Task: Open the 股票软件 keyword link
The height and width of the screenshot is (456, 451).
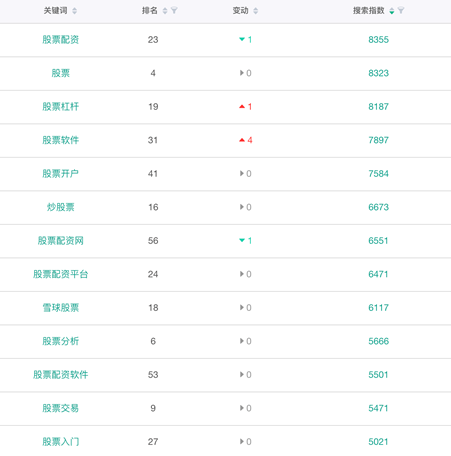Action: point(61,140)
